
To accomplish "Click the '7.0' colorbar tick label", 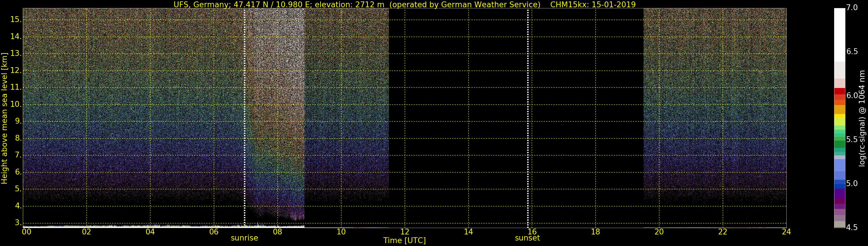I will click(x=852, y=8).
